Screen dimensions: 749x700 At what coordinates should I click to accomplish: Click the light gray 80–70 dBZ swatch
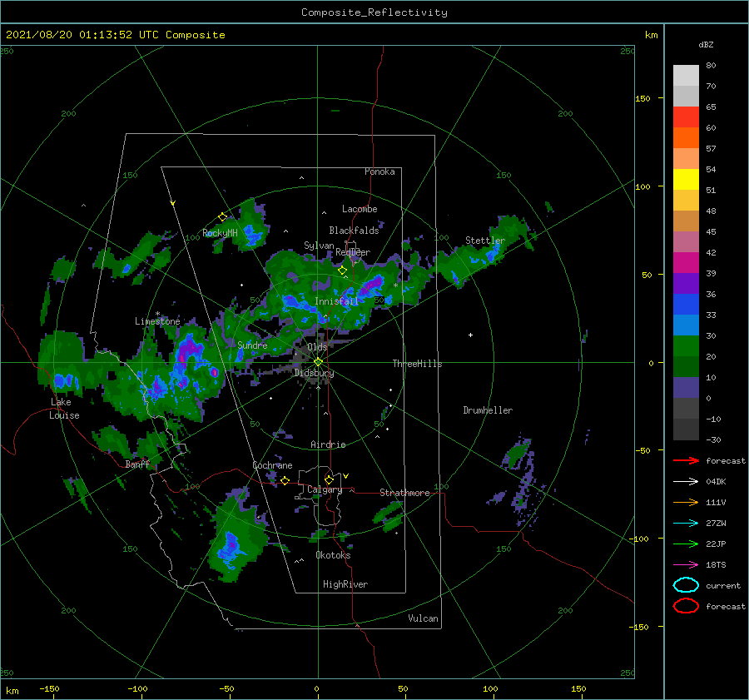tap(686, 76)
